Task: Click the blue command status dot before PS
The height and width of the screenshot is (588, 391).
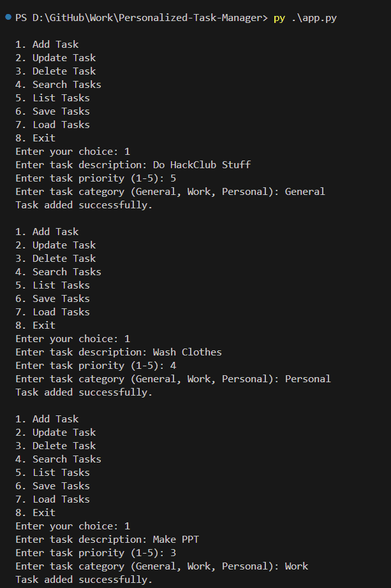Action: tap(7, 18)
